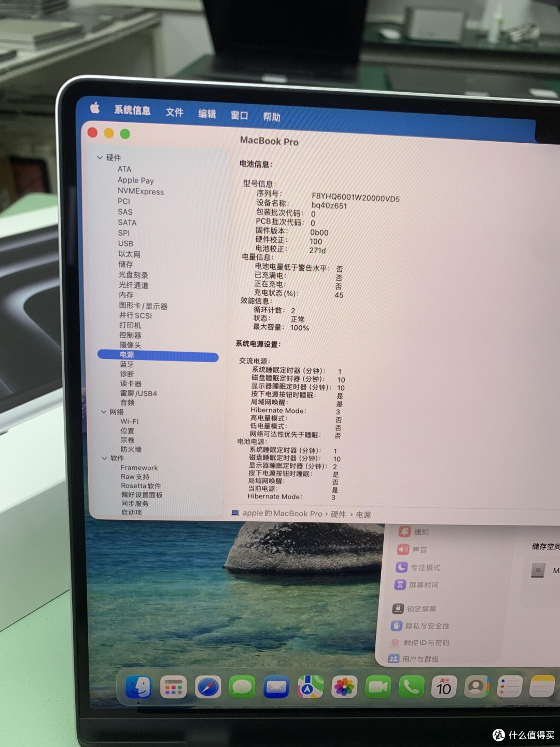Open Maps from the Dock
The width and height of the screenshot is (560, 747).
310,688
